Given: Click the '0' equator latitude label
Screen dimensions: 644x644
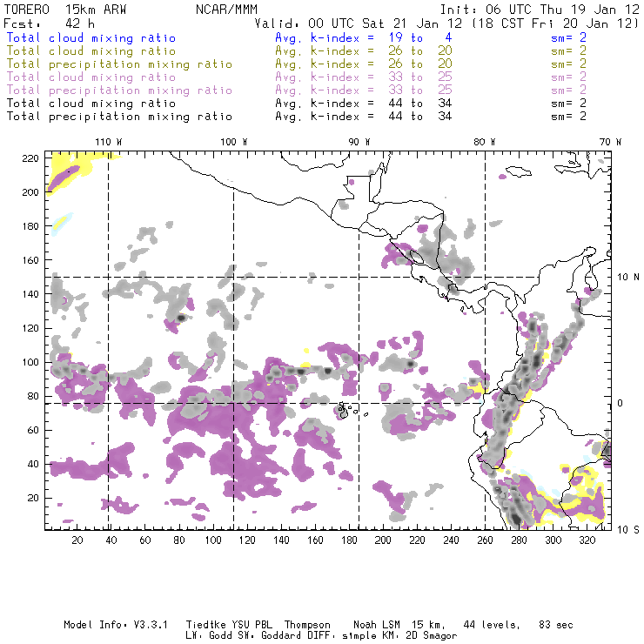Looking at the screenshot, I should 621,403.
